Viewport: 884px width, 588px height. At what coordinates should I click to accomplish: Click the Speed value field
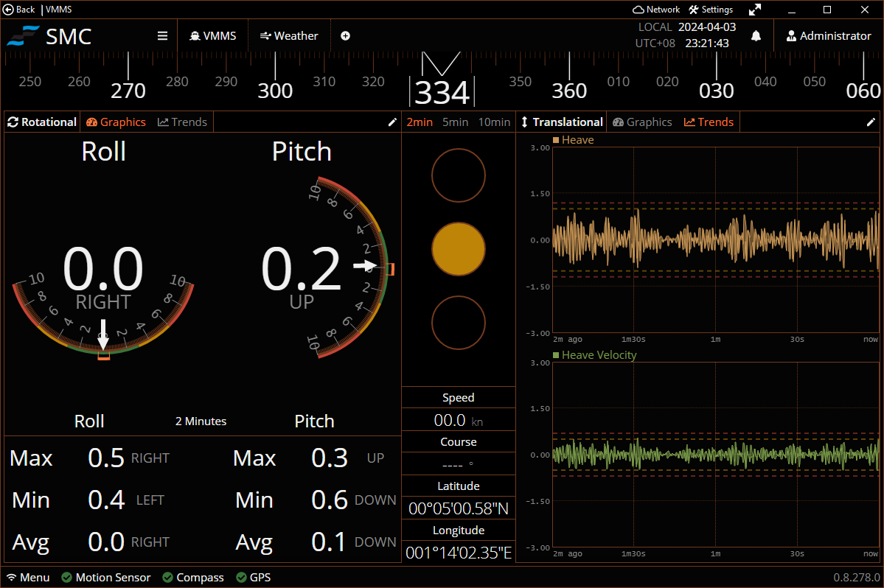coord(458,421)
